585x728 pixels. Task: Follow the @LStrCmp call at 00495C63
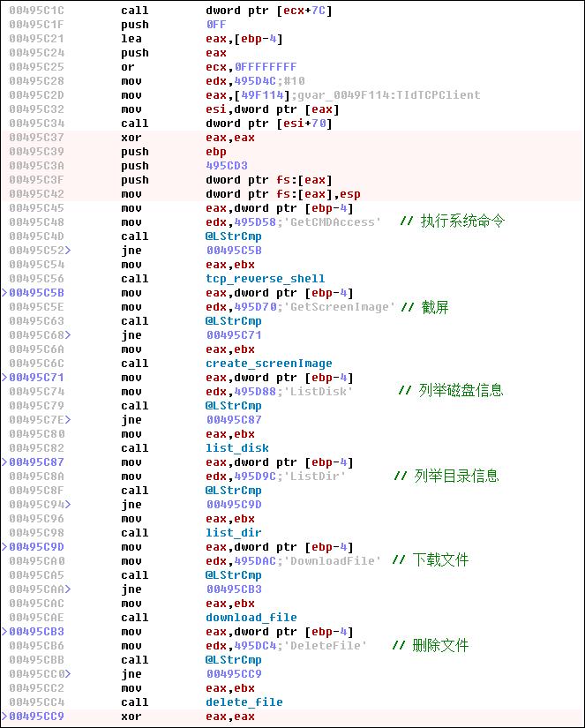point(234,321)
